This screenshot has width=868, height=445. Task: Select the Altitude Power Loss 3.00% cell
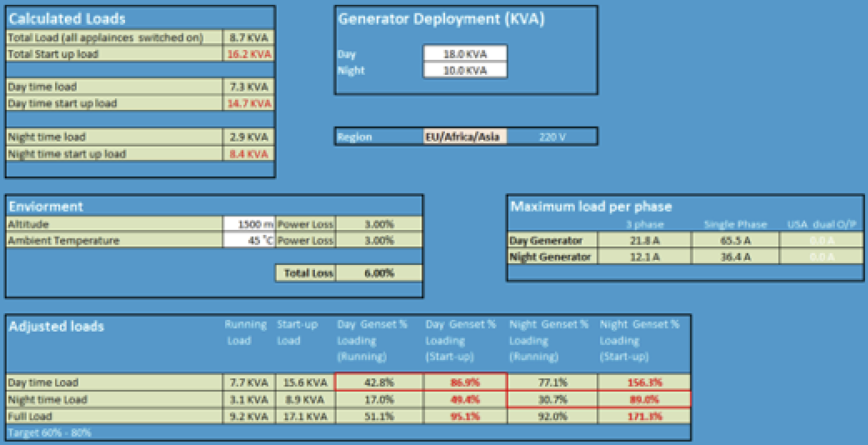379,224
